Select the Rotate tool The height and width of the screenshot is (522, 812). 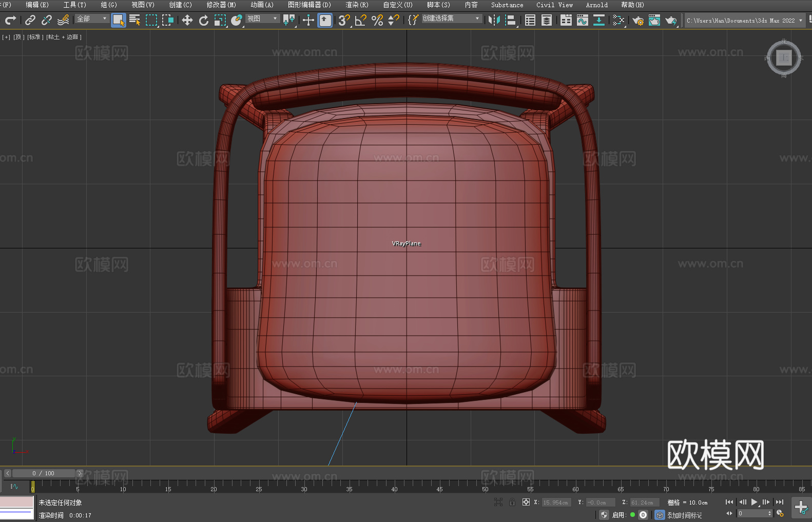tap(204, 20)
